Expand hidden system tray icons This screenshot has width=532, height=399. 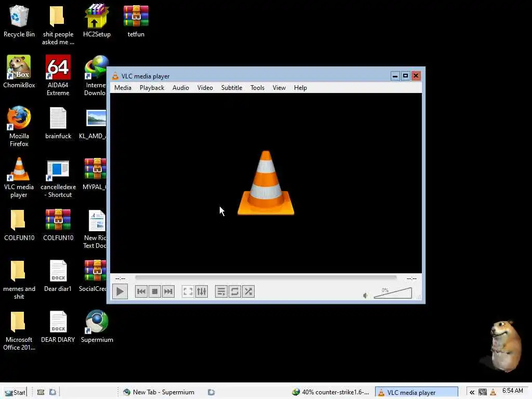pyautogui.click(x=472, y=392)
